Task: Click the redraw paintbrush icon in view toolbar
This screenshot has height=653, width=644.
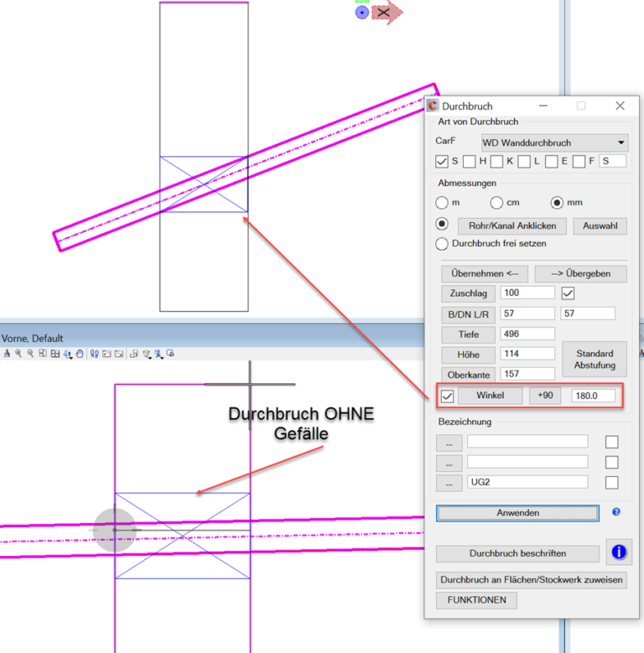Action: pyautogui.click(x=7, y=354)
